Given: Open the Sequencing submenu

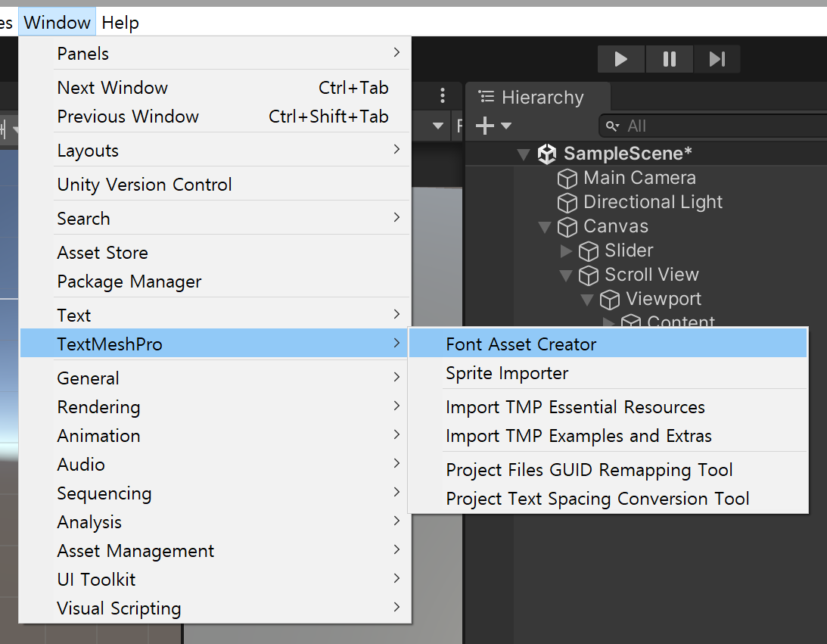Looking at the screenshot, I should [x=215, y=493].
